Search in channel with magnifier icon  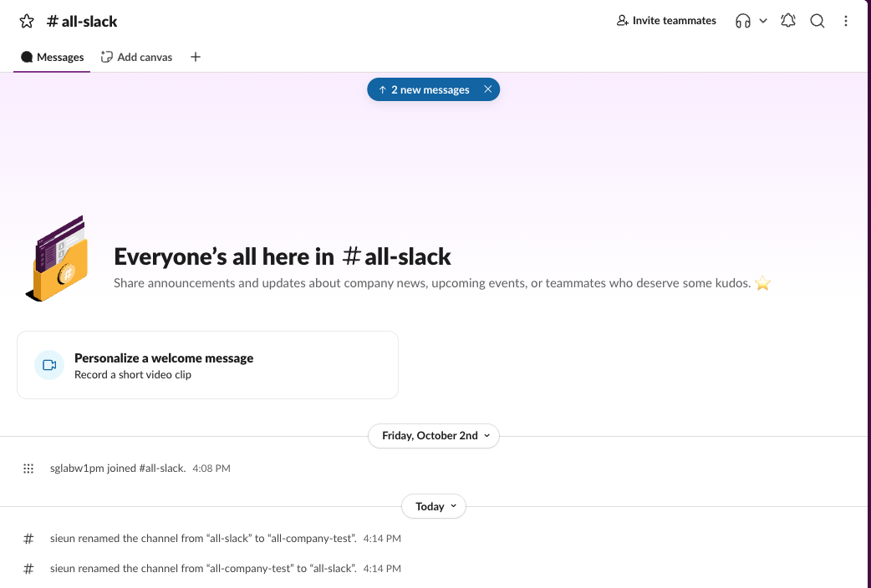click(x=818, y=21)
